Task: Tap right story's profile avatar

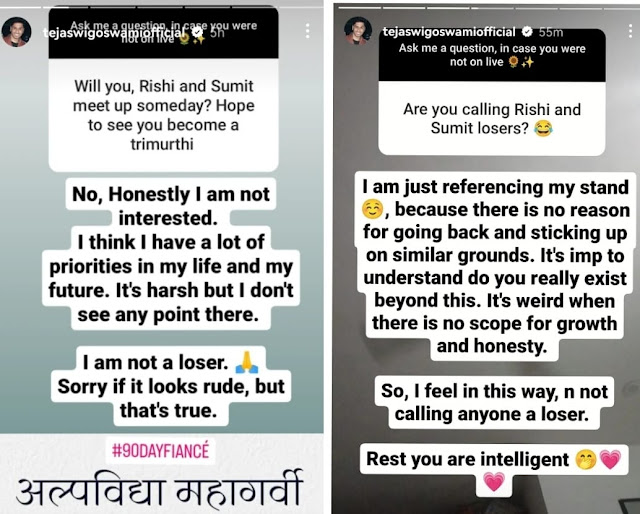Action: pos(358,31)
